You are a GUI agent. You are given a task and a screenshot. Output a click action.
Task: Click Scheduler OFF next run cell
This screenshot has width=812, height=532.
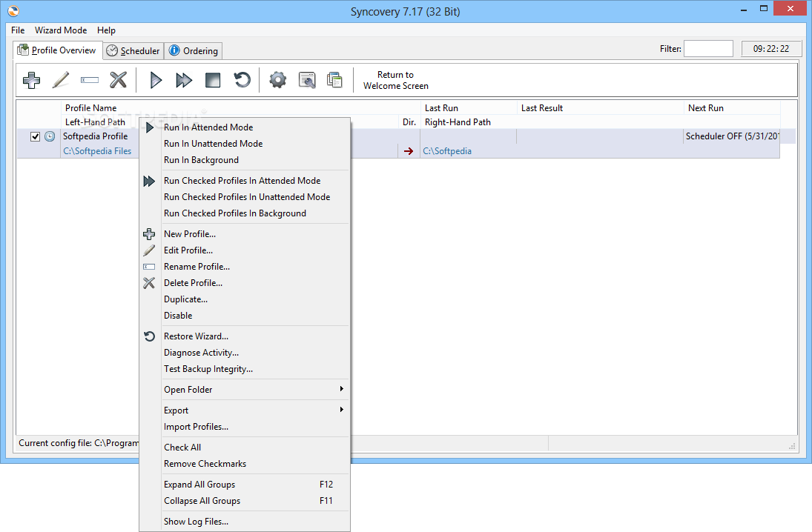click(732, 136)
